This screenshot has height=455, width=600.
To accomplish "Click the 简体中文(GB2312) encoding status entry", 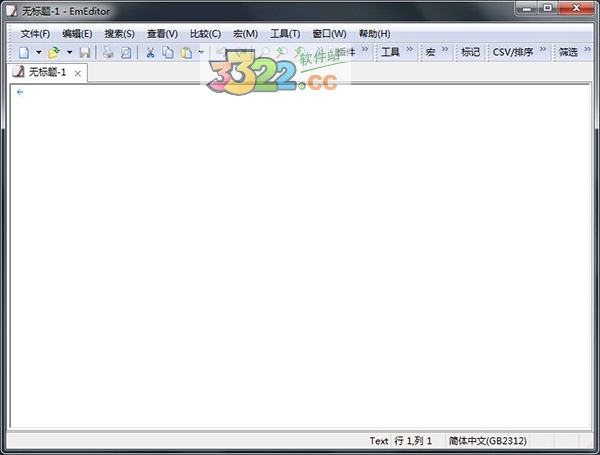I will point(488,441).
